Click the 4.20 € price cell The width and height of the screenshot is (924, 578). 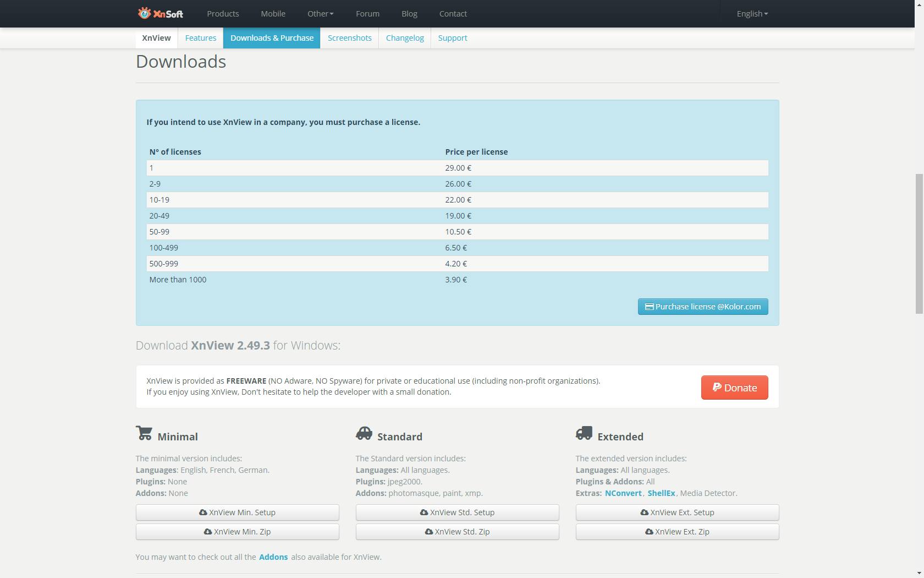click(x=605, y=264)
